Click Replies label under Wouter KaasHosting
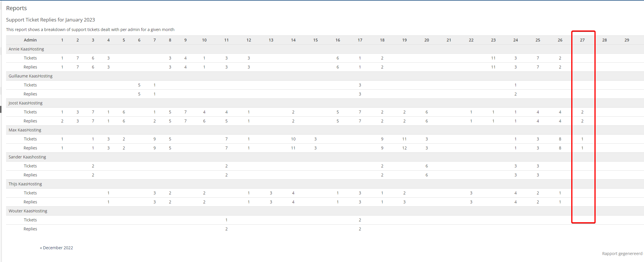 coord(30,229)
